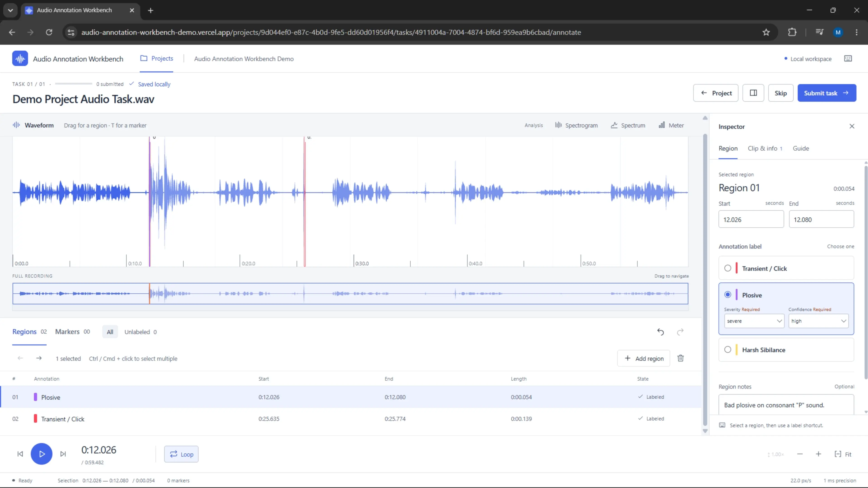Open browser media control icon
This screenshot has width=868, height=488.
(819, 32)
